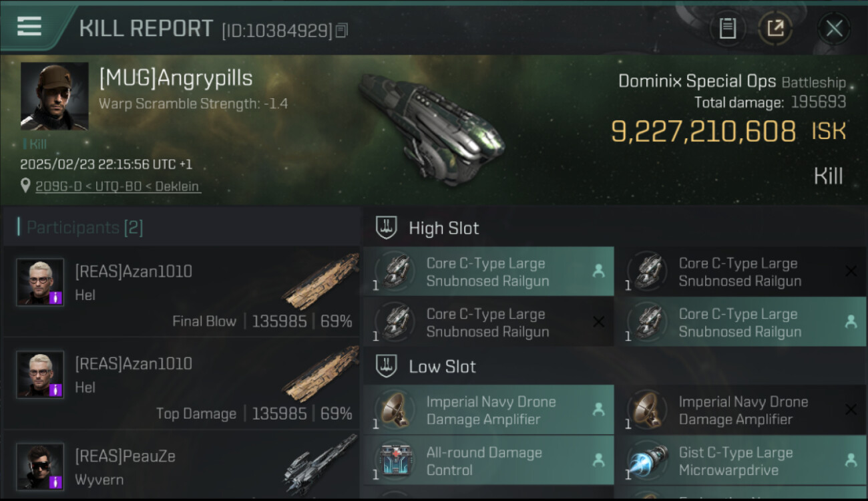The image size is (868, 501).
Task: Open the hamburger menu
Action: pyautogui.click(x=29, y=27)
